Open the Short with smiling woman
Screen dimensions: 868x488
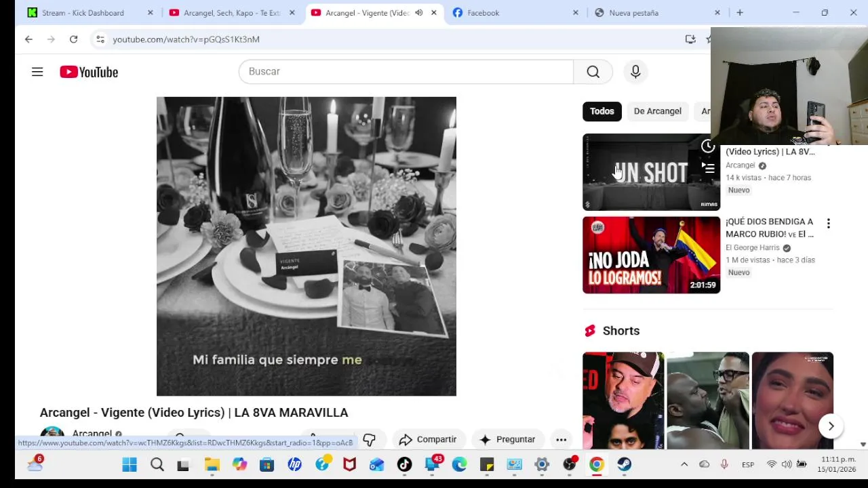tap(792, 401)
